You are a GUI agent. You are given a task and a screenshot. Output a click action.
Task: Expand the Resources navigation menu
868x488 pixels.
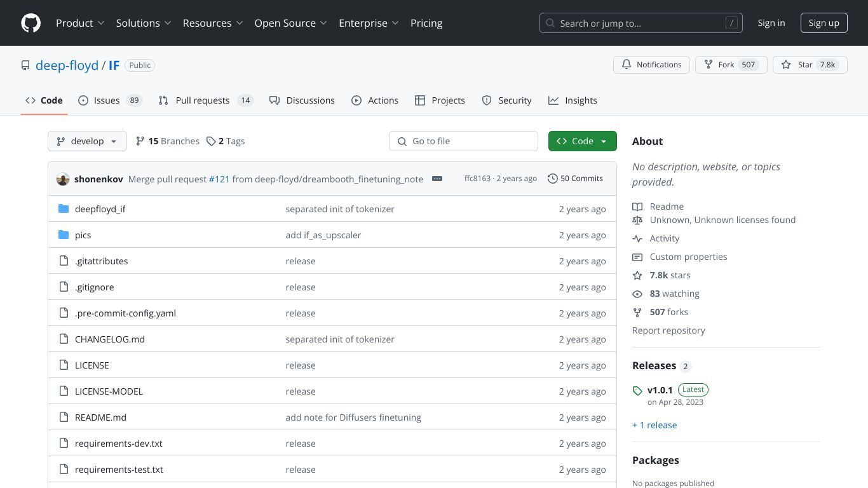(x=213, y=23)
